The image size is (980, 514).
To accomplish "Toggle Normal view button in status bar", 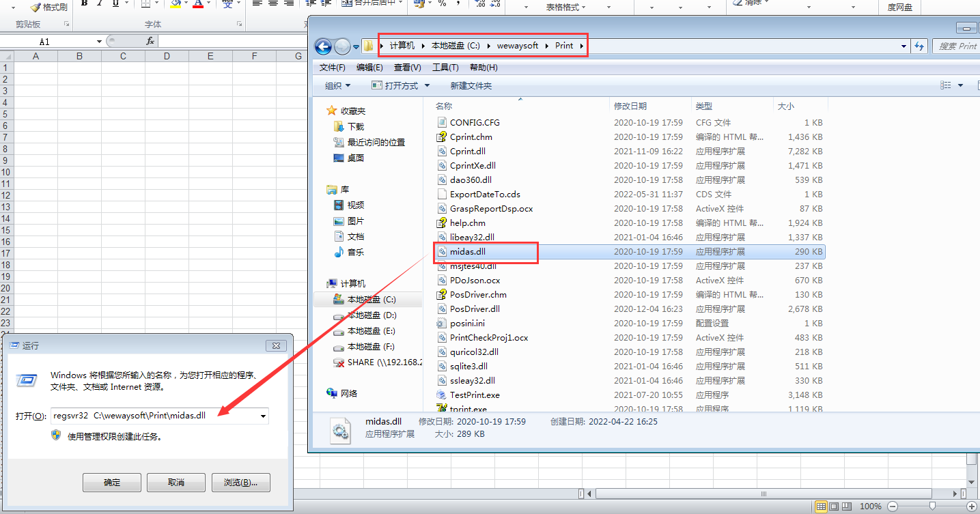I will tap(822, 506).
